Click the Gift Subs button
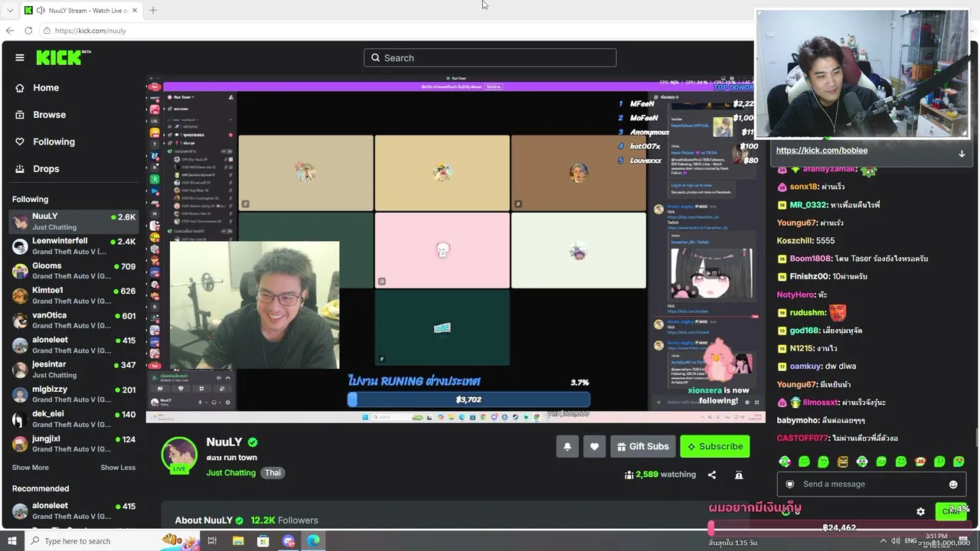This screenshot has height=551, width=980. [642, 446]
